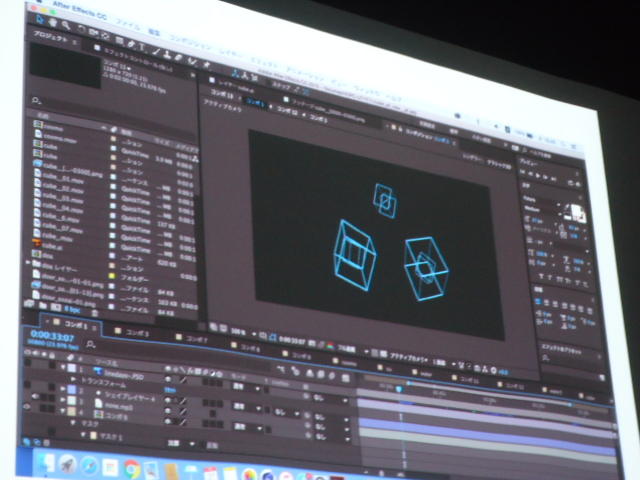Click the work area end handle in timeline

(571, 404)
